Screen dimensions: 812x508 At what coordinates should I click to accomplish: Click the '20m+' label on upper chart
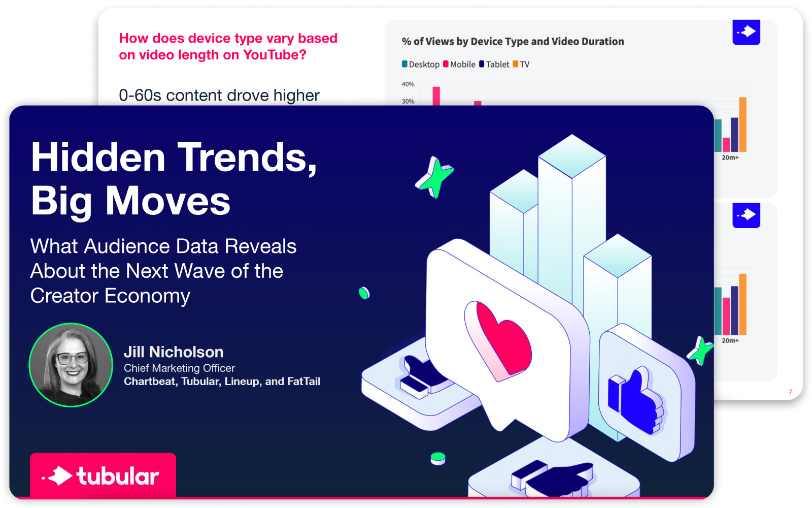click(x=730, y=158)
